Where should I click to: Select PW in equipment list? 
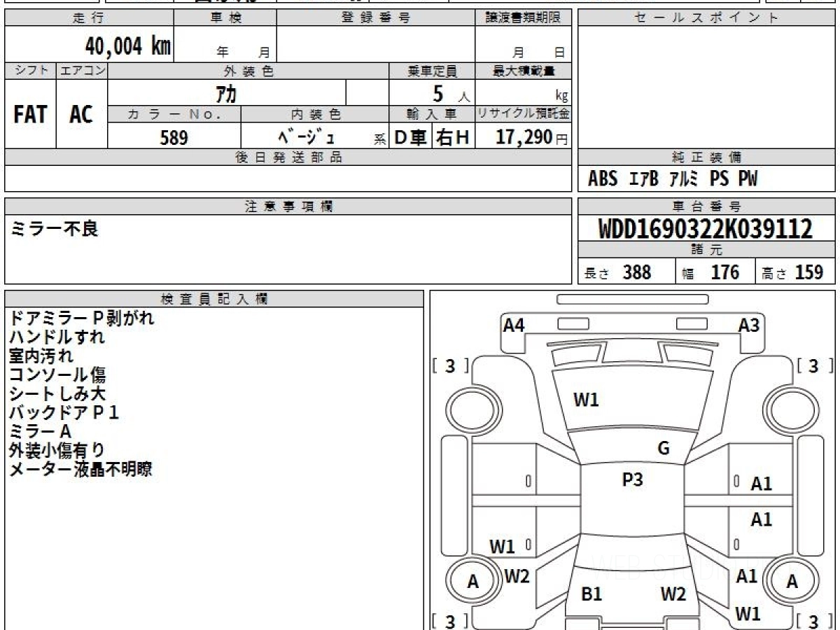click(x=748, y=179)
